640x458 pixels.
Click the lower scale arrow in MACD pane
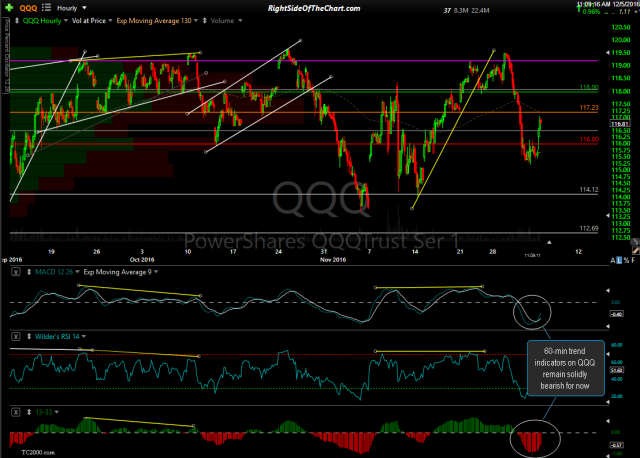click(x=608, y=326)
